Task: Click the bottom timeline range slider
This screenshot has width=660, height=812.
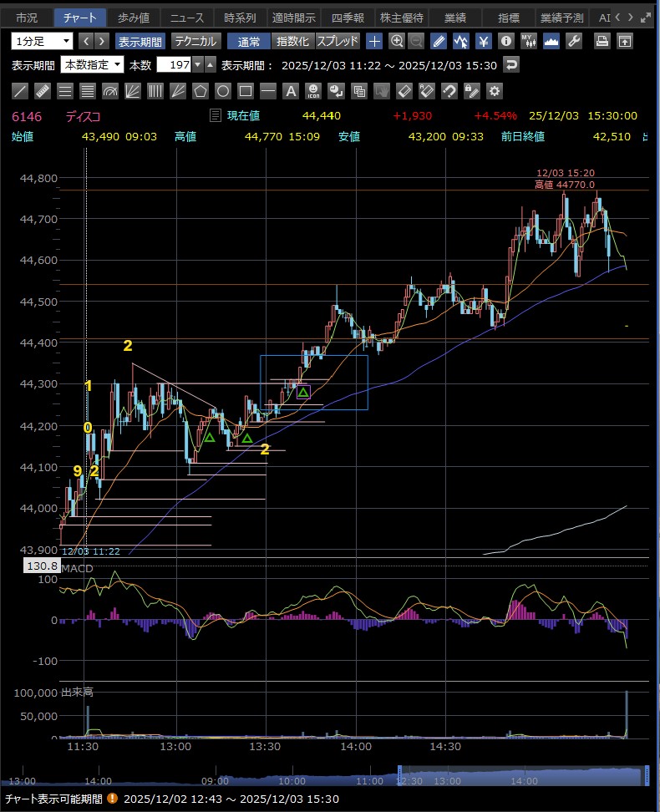Action: pos(522,775)
